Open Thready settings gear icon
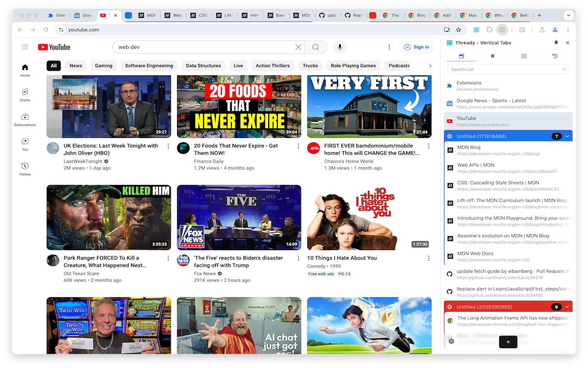The width and height of the screenshot is (588, 368). [x=451, y=341]
